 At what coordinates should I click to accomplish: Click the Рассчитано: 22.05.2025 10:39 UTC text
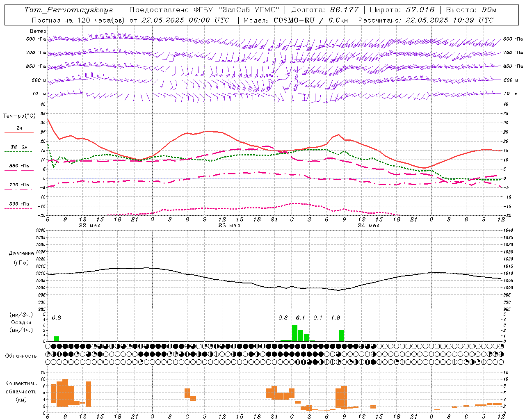[x=426, y=20]
